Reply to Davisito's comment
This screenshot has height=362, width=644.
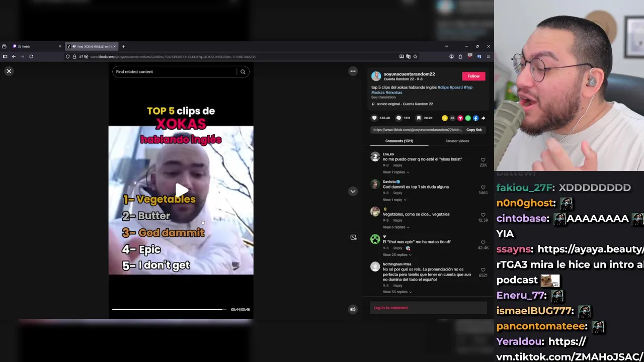(x=397, y=193)
